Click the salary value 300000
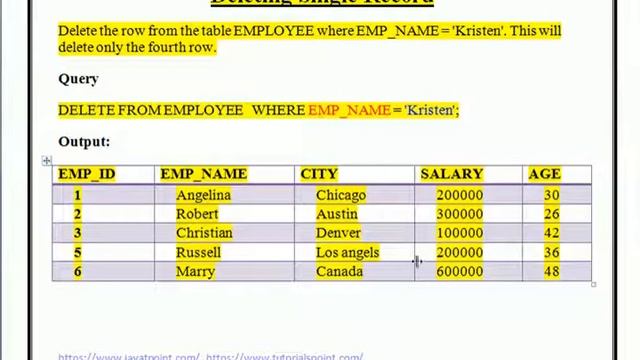The image size is (640, 360). point(460,214)
